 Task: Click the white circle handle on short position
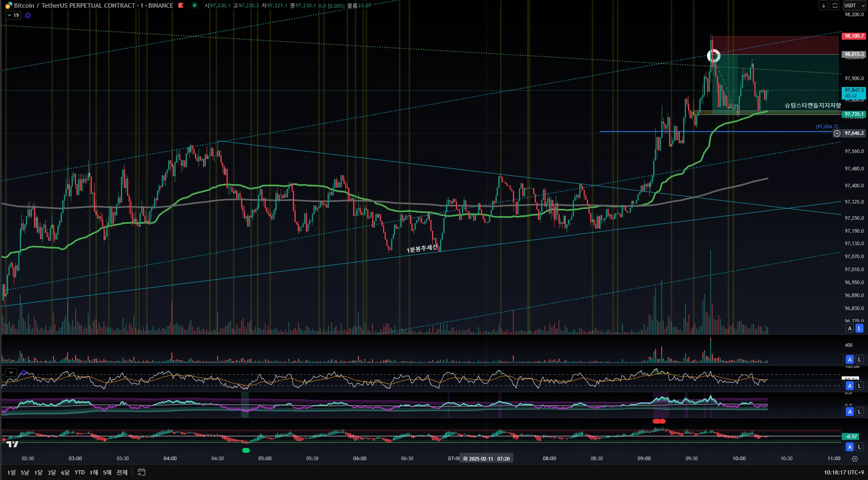713,56
